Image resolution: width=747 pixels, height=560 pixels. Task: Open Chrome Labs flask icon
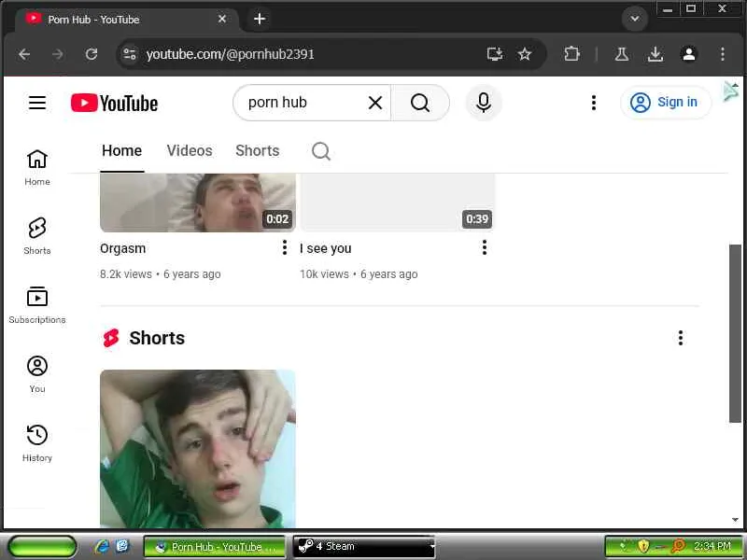(621, 54)
